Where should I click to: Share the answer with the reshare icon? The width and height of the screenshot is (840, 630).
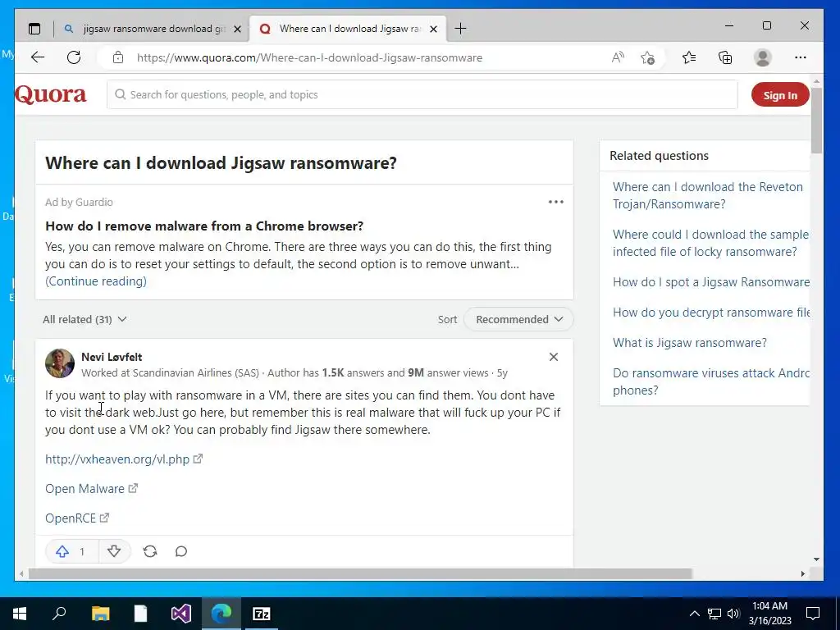pyautogui.click(x=150, y=551)
